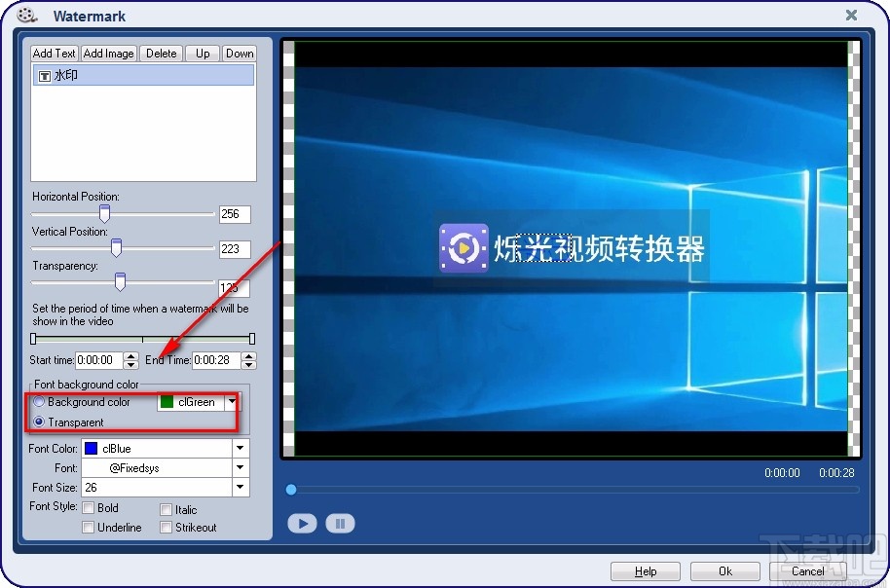Enable the Bold checkbox
Screen dimensions: 890x588
[x=88, y=507]
